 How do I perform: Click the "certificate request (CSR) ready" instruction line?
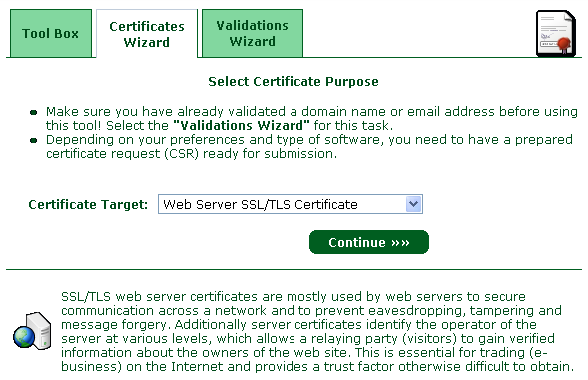pos(192,154)
